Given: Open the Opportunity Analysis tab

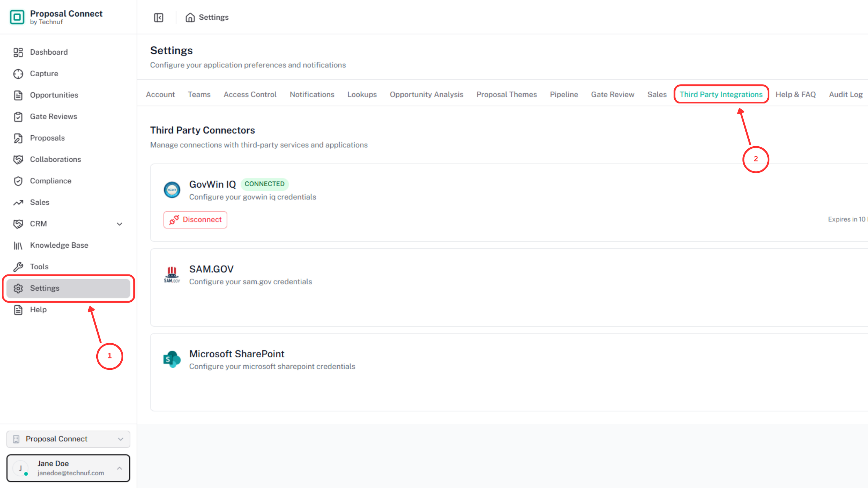Looking at the screenshot, I should coord(426,95).
